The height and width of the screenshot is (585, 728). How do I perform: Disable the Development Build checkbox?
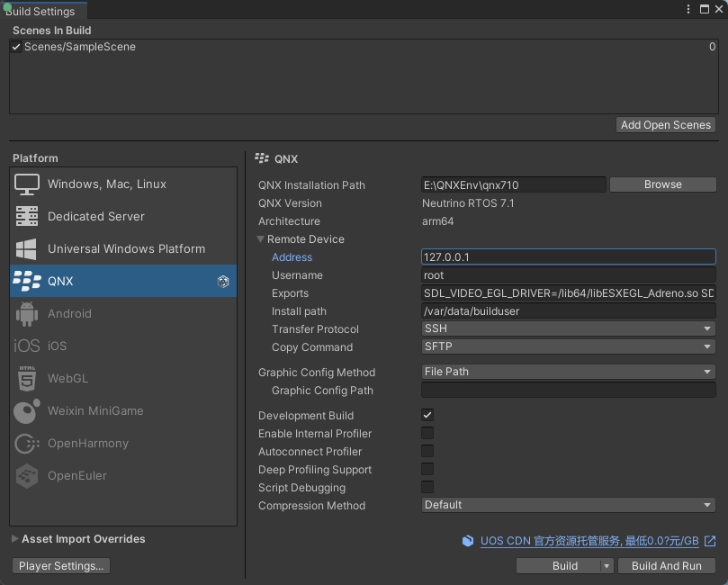tap(427, 415)
